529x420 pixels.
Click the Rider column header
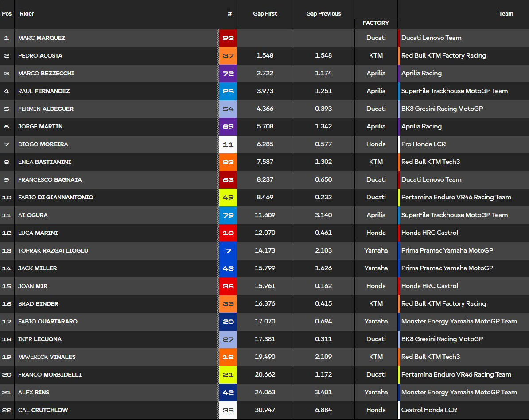[x=27, y=14]
